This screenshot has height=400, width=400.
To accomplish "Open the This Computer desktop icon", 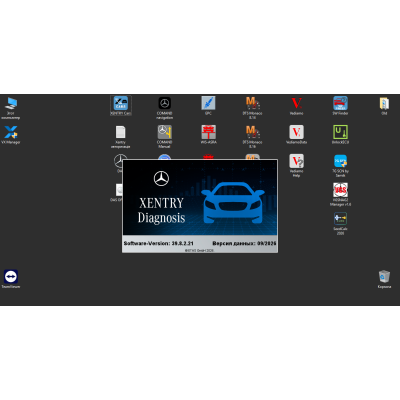I will pyautogui.click(x=11, y=108).
